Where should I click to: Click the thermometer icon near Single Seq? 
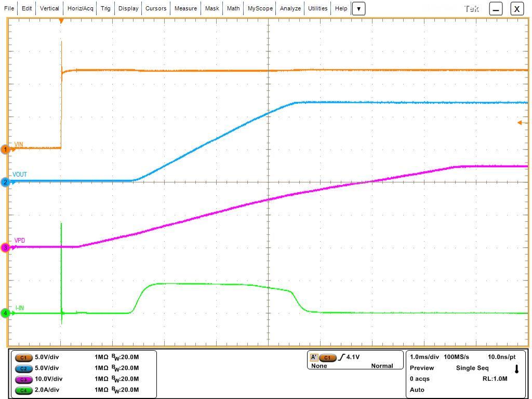coord(516,368)
